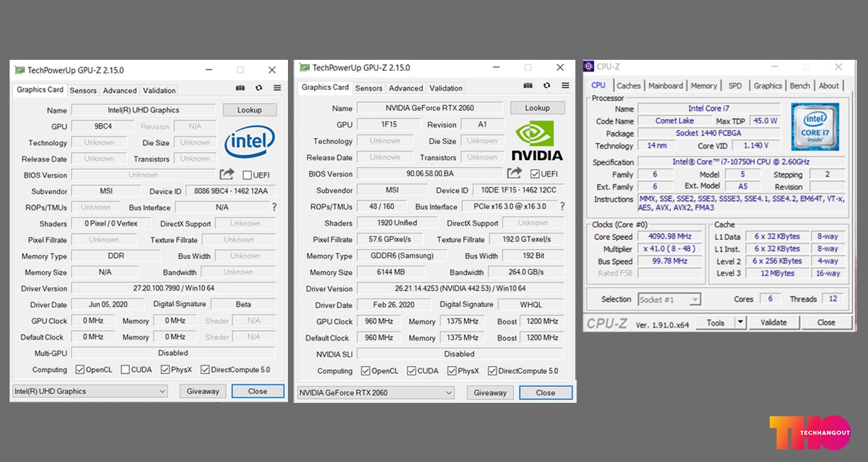868x462 pixels.
Task: Toggle CUDA checkbox in Intel GPU-Z window
Action: pos(125,370)
